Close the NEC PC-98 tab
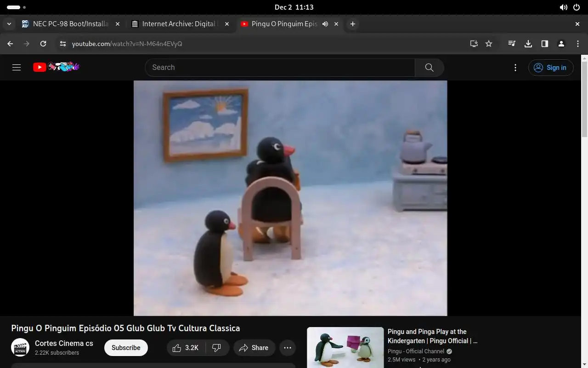 tap(118, 24)
